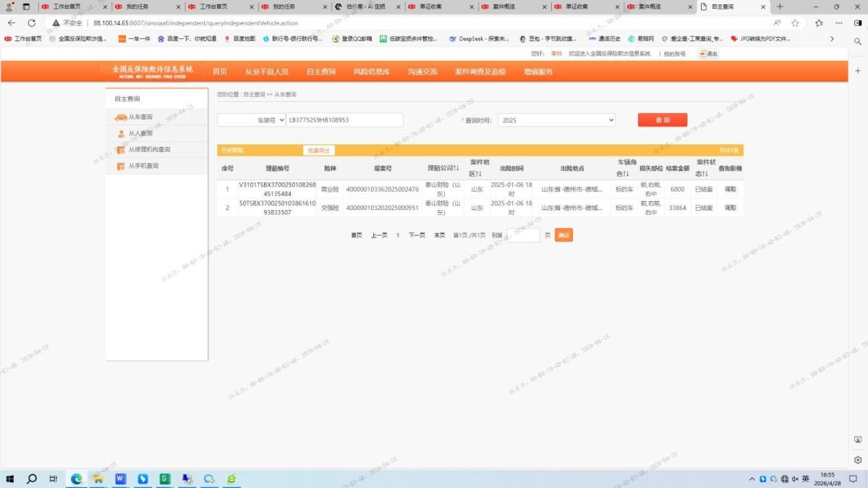Open the 自主查询 navigation menu

320,72
